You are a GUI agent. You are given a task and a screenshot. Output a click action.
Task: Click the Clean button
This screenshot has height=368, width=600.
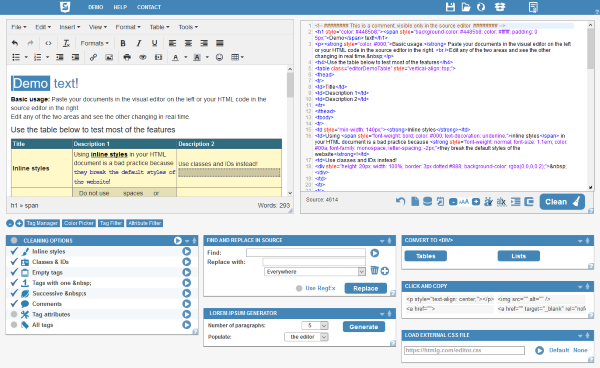pos(562,202)
